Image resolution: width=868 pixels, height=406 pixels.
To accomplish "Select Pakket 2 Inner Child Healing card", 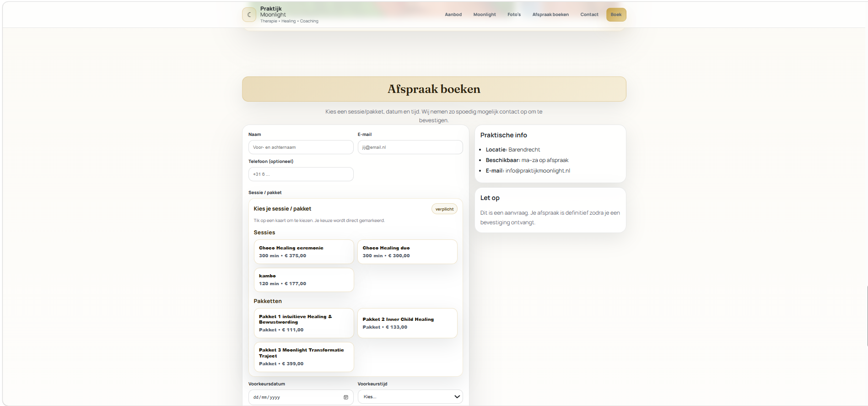I will click(x=407, y=323).
